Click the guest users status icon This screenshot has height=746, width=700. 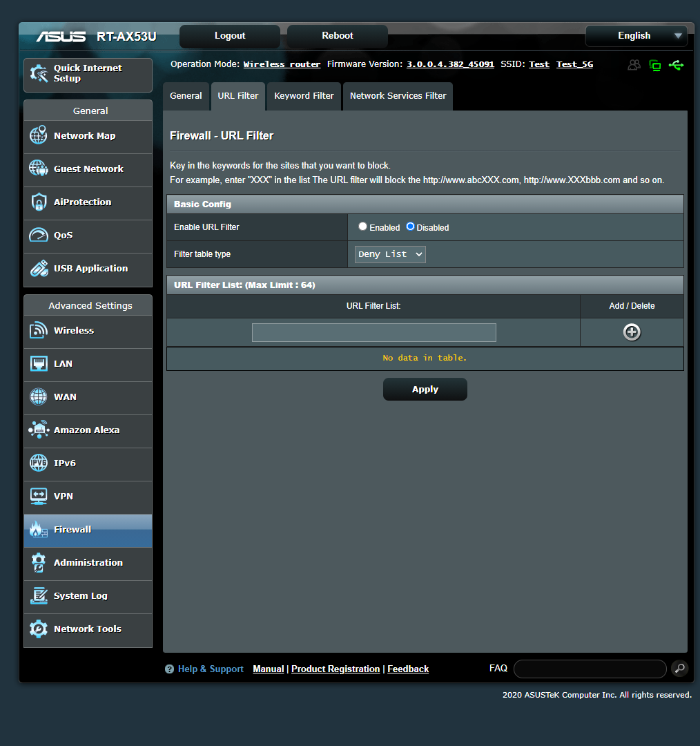click(x=634, y=65)
